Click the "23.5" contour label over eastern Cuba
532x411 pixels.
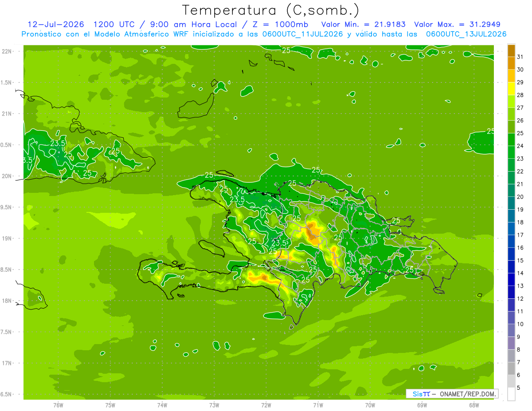point(58,143)
